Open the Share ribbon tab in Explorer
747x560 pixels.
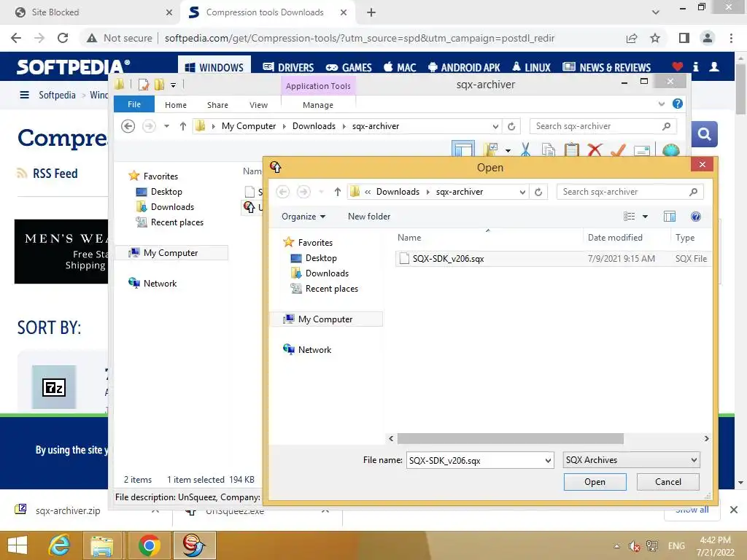(x=217, y=105)
